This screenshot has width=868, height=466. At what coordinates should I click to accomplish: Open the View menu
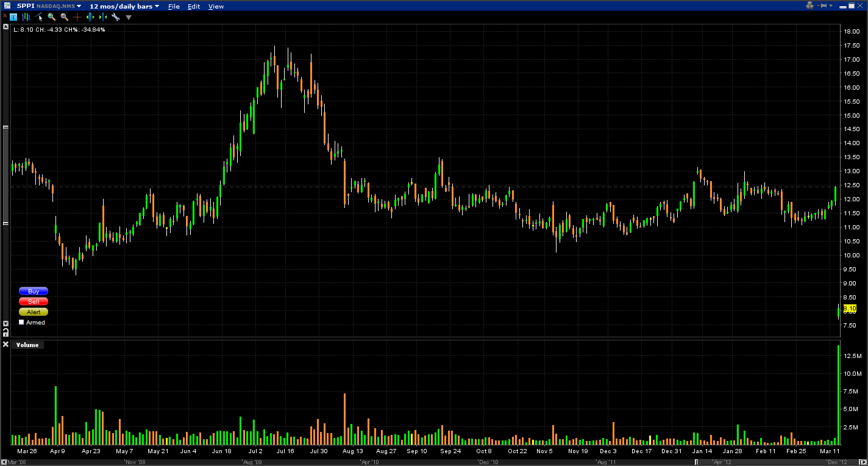(216, 6)
